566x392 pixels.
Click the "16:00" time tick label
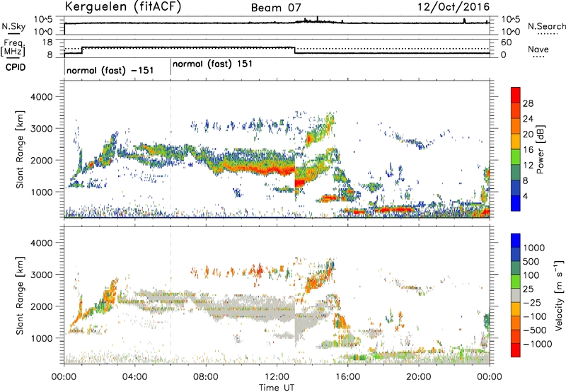347,377
